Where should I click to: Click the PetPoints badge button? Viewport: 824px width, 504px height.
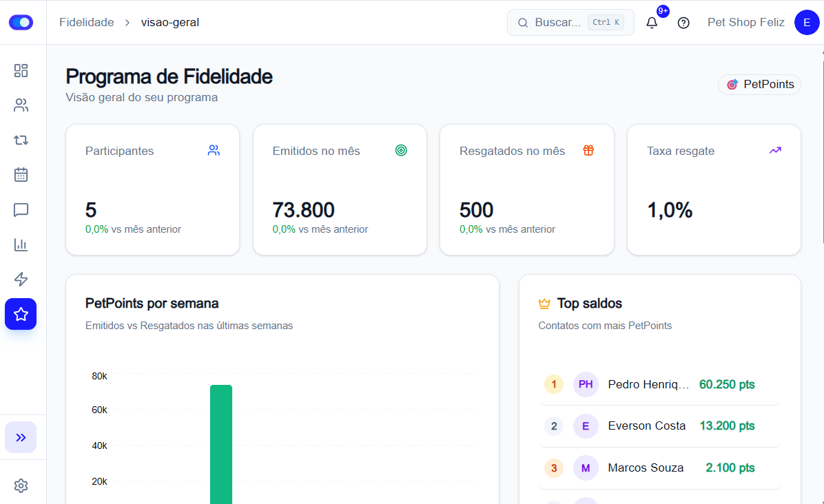759,85
